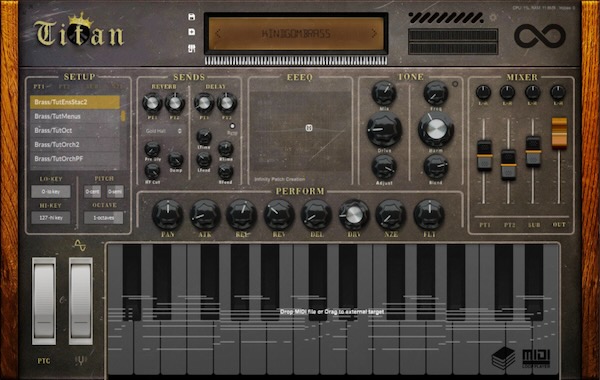600x380 pixels.
Task: Click the LO-KEY value field
Action: point(51,191)
